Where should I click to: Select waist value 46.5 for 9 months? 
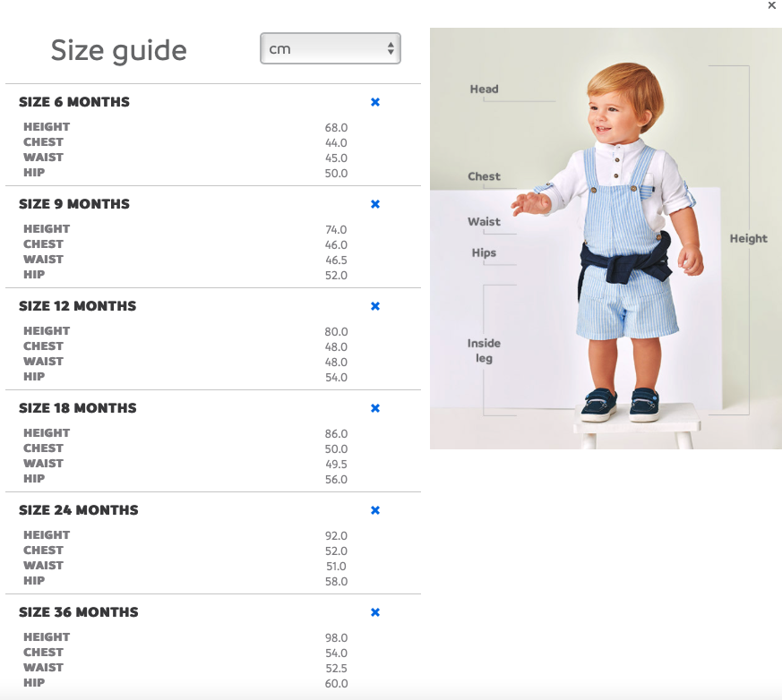click(x=336, y=260)
